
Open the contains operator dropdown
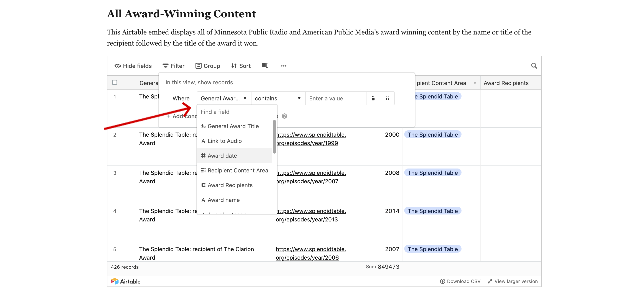pos(278,98)
